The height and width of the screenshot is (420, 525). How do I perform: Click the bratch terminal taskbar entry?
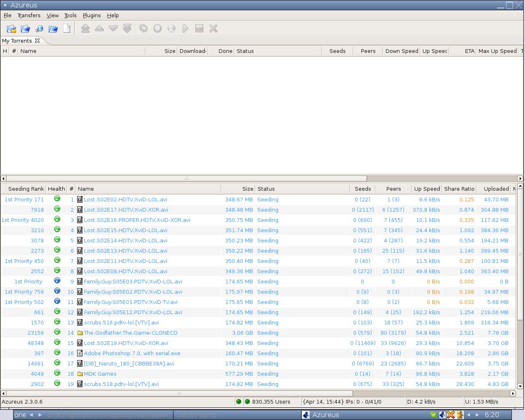108,415
